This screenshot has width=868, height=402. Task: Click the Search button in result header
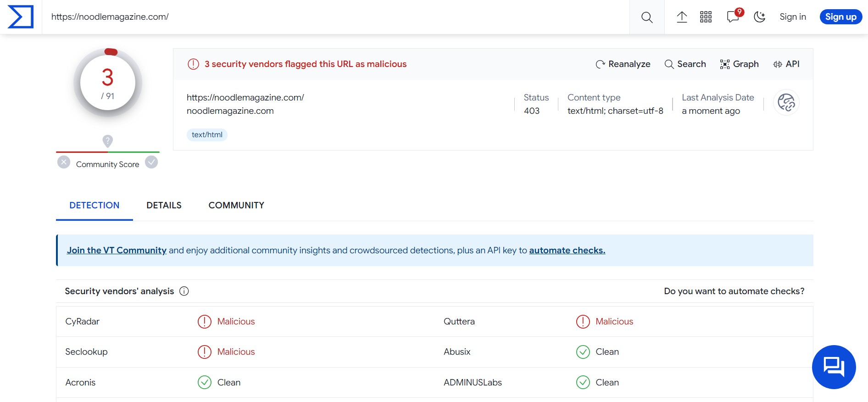(x=685, y=64)
